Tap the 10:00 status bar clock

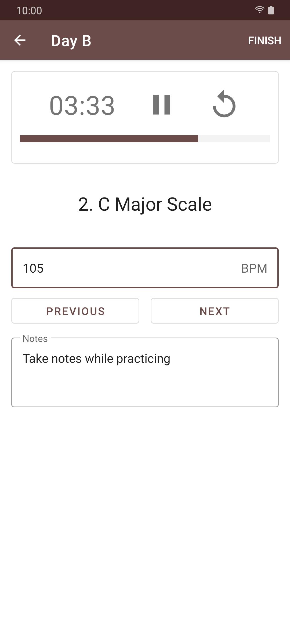coord(29,11)
